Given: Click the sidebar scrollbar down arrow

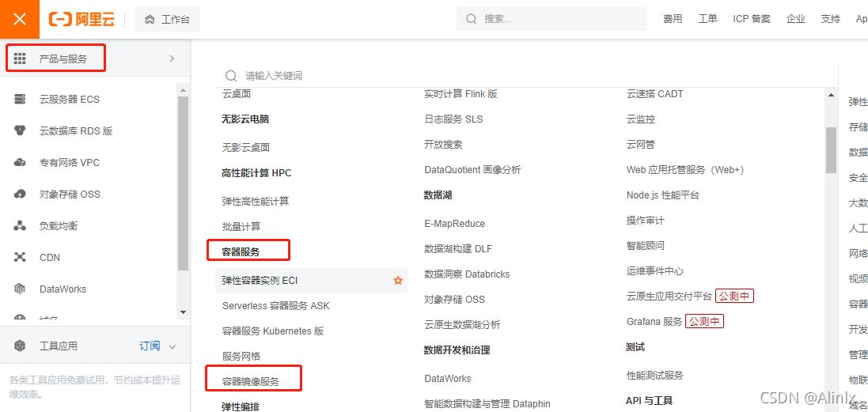Looking at the screenshot, I should [x=184, y=312].
